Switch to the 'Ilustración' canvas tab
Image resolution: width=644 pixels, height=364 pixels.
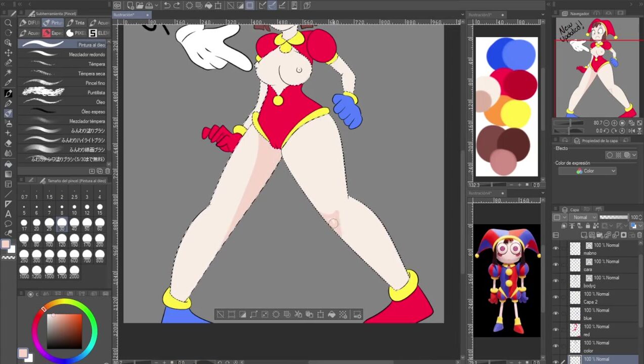124,15
